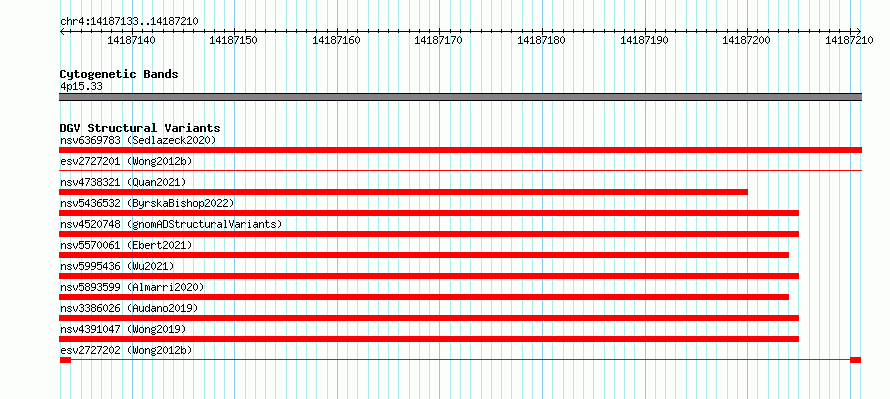Open nsv4520748 (gnomADStructuralVariants) label
This screenshot has width=890, height=399.
coord(171,224)
